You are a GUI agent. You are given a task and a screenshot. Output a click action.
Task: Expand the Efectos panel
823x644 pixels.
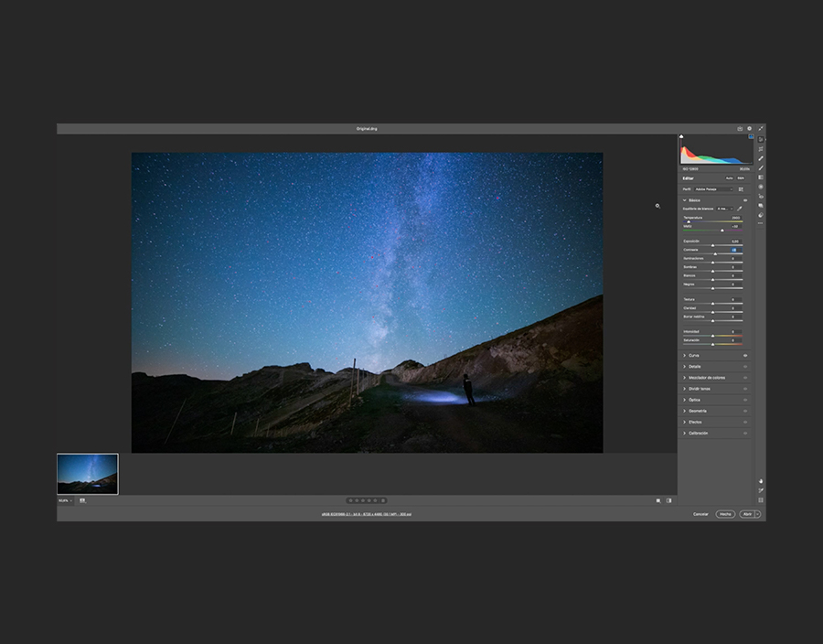[684, 422]
